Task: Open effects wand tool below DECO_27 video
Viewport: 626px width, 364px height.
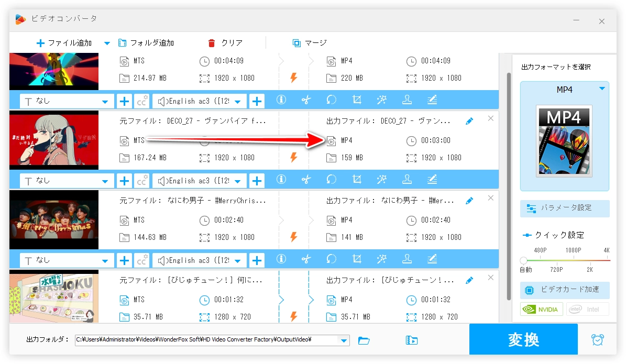Action: [382, 179]
